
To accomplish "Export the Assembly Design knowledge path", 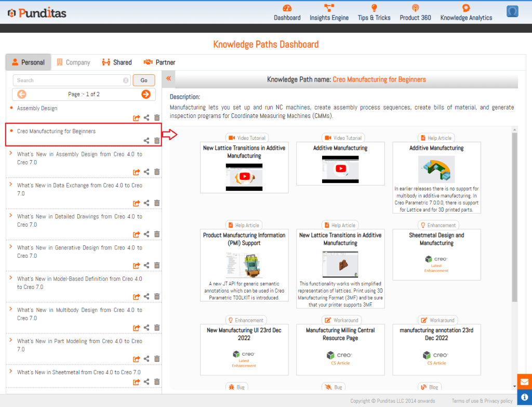I will pos(137,118).
